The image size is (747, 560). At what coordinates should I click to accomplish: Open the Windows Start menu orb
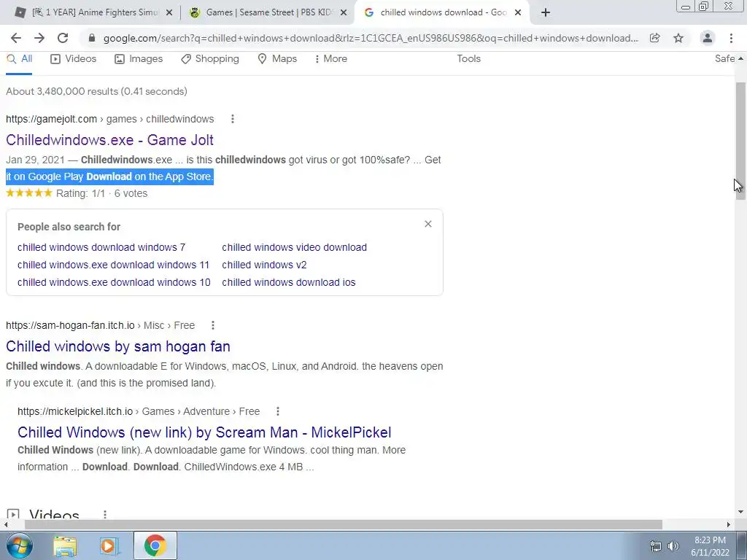pos(20,545)
